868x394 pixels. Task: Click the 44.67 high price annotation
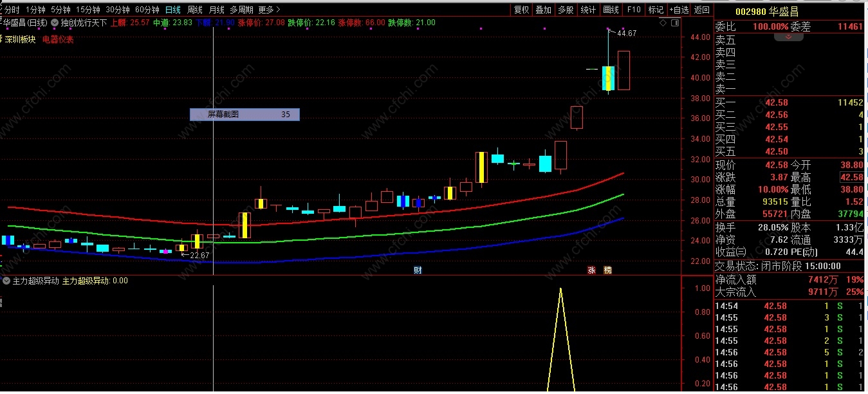point(627,33)
